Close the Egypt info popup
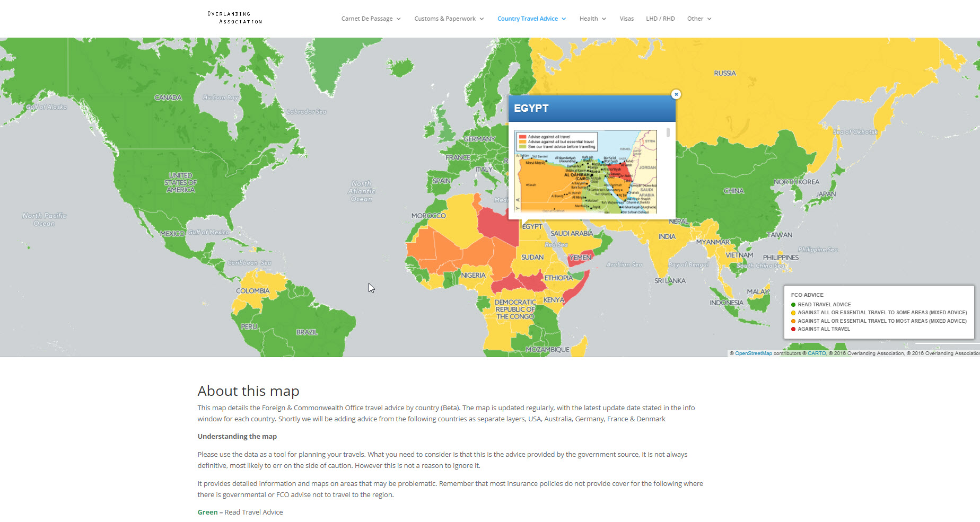This screenshot has width=980, height=522. [x=676, y=94]
